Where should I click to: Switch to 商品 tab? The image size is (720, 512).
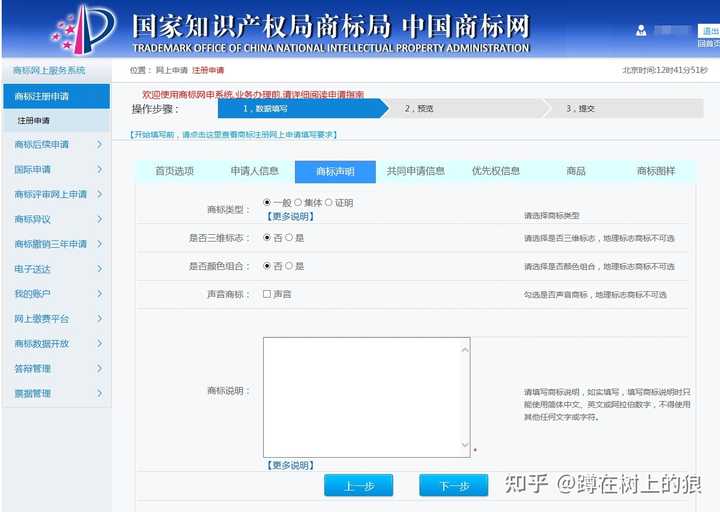576,171
